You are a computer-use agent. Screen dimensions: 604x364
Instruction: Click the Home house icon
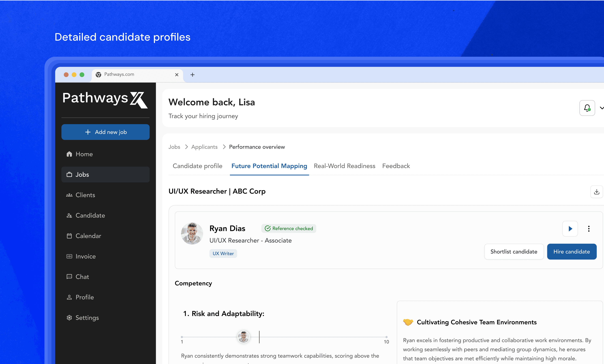(69, 154)
